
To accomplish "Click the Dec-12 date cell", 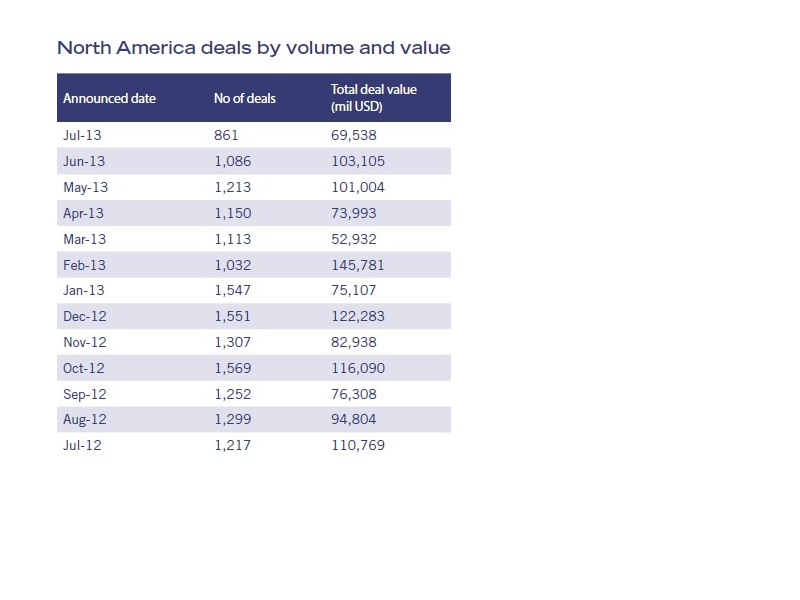I will [x=84, y=316].
